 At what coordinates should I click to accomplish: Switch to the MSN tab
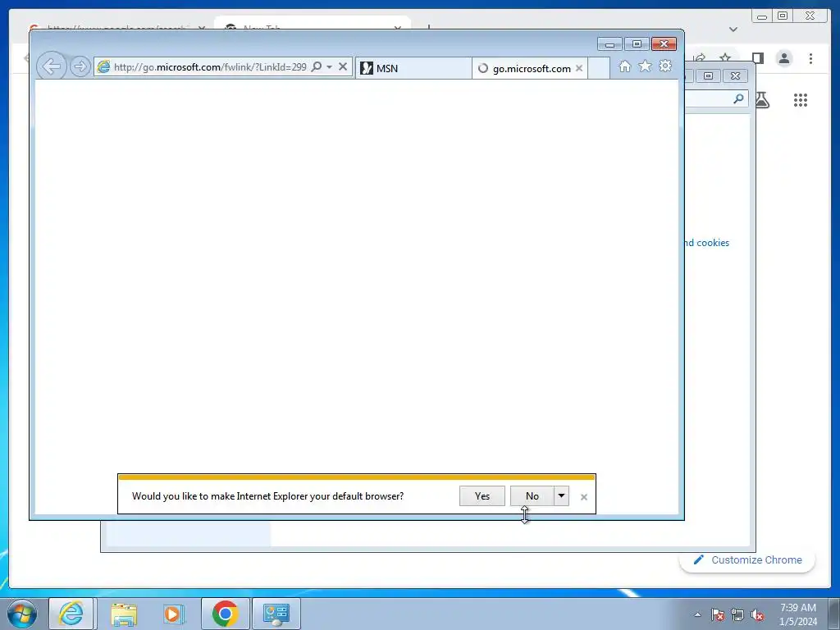click(x=413, y=68)
